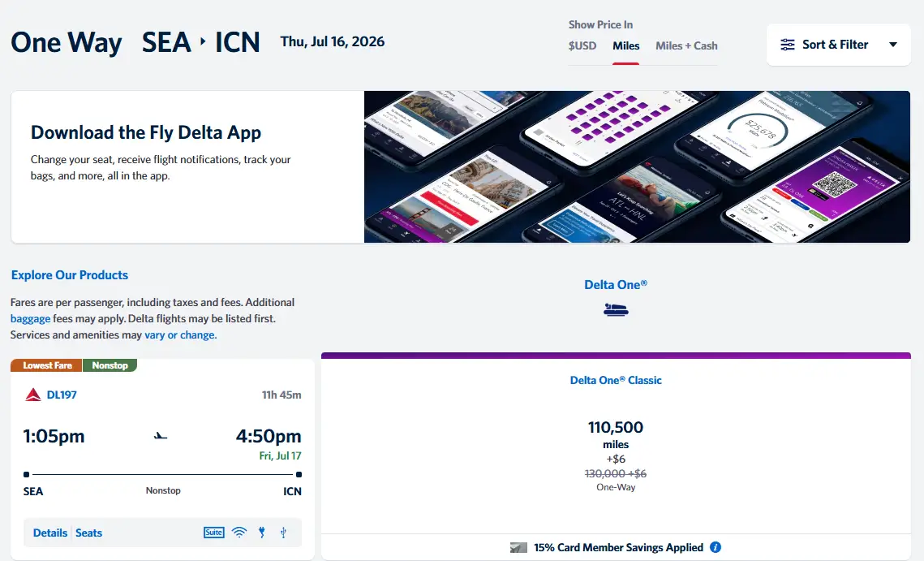View Seats for flight DL197
Screen dimensions: 924x561
[x=89, y=533]
